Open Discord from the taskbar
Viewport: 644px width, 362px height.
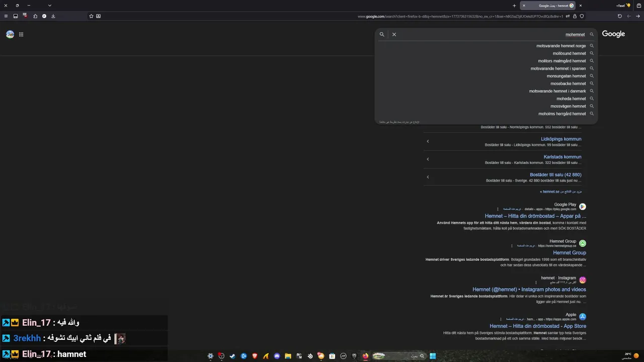pyautogui.click(x=277, y=356)
